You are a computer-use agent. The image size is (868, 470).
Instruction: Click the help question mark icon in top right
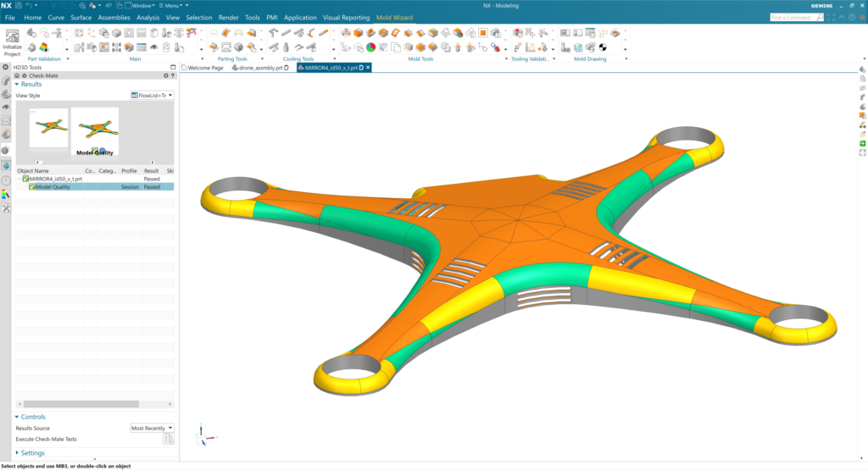point(852,18)
